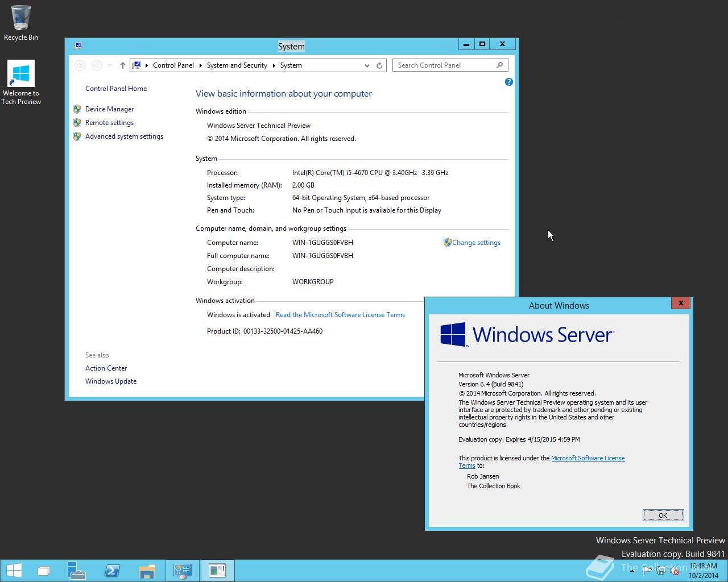Launch Server Manager from taskbar

[x=76, y=571]
